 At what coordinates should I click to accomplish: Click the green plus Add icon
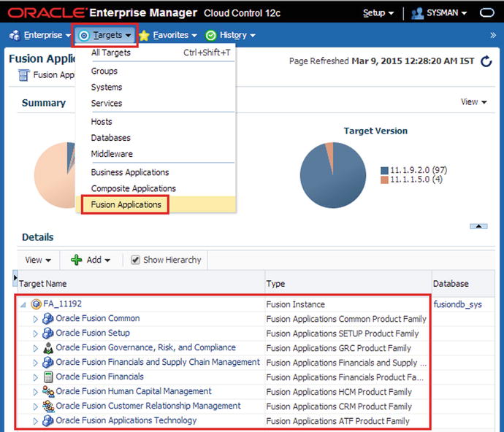point(76,260)
